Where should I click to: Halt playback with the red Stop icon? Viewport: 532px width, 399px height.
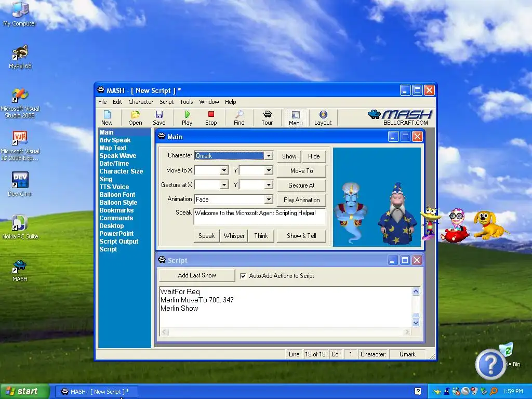pyautogui.click(x=211, y=118)
